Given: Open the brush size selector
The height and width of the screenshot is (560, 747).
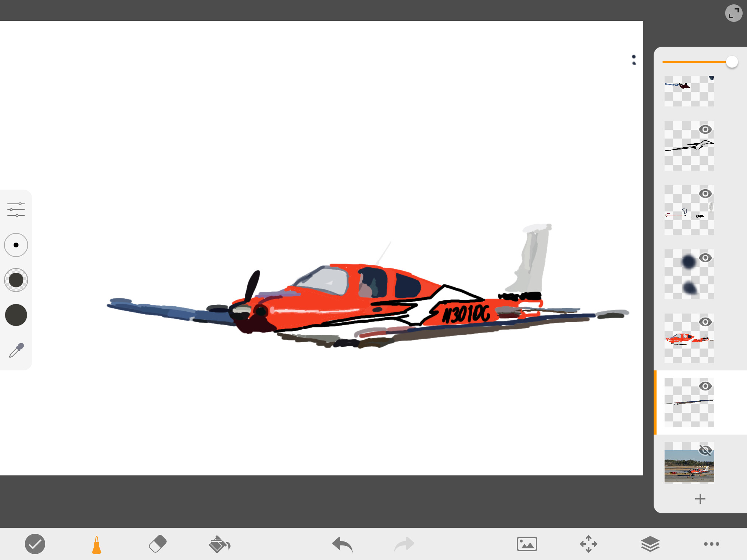Looking at the screenshot, I should 16,245.
